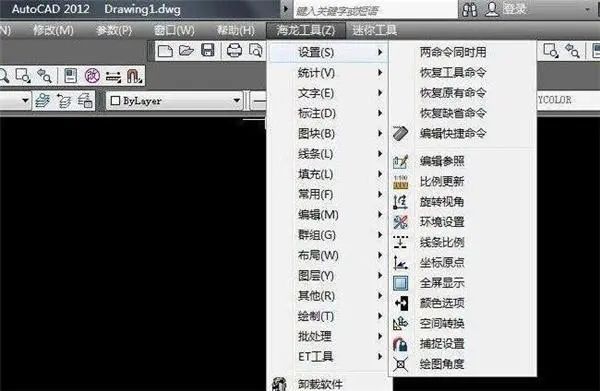Open the 帮助(H) menu
The width and height of the screenshot is (600, 391).
coord(235,30)
